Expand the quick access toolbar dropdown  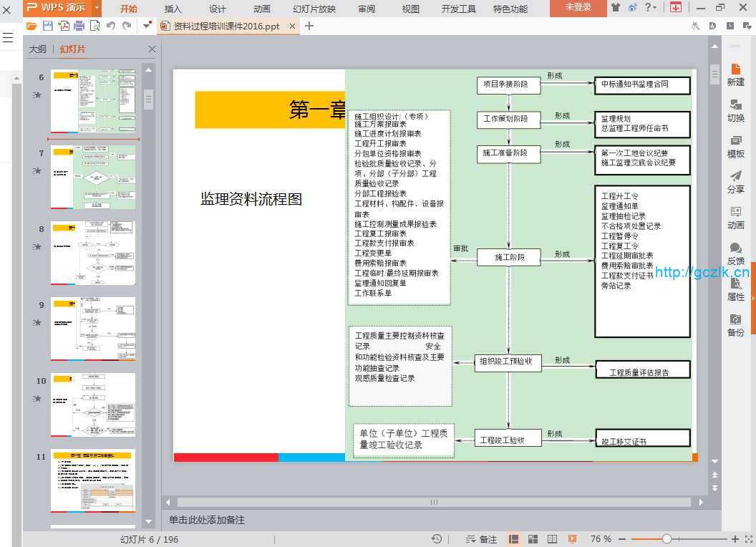147,26
